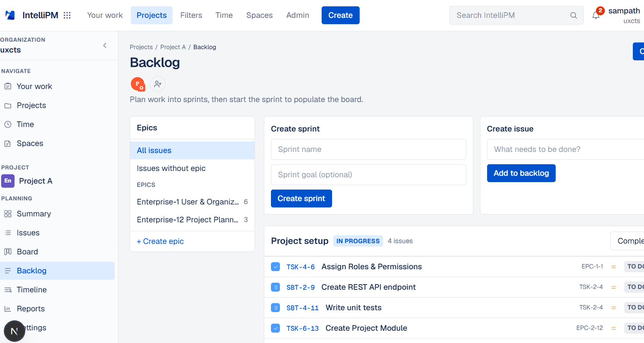Image resolution: width=644 pixels, height=343 pixels.
Task: Open Your work in sidebar
Action: point(57,86)
